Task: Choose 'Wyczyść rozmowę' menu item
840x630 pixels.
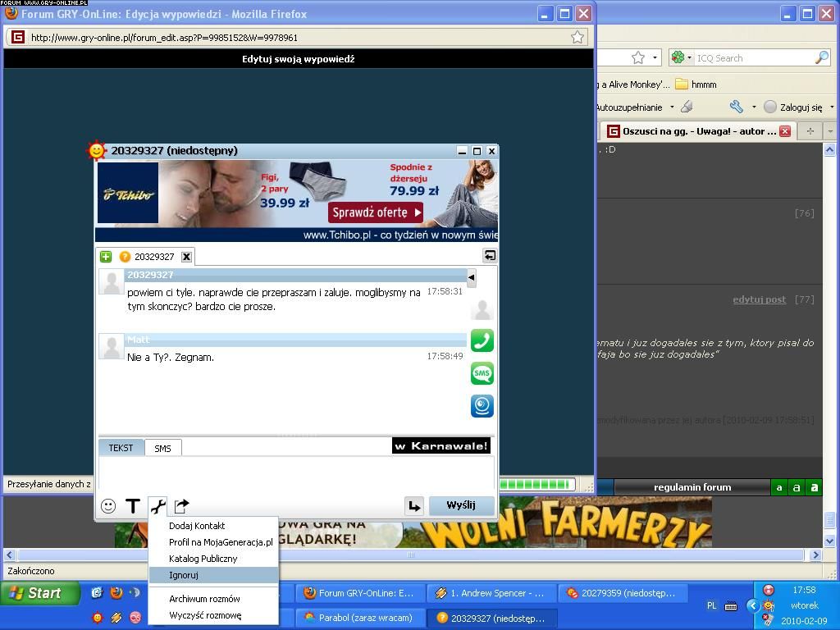Action: 213,615
